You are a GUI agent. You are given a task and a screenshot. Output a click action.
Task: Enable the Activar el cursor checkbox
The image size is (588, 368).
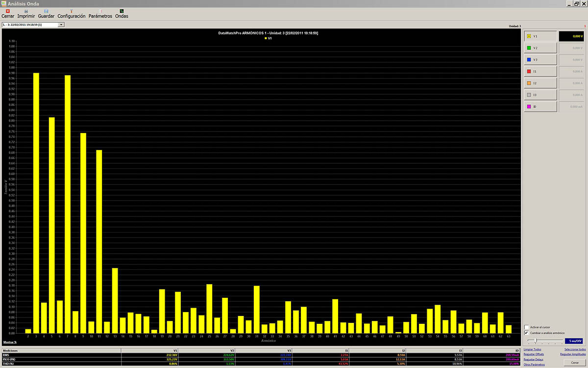click(x=526, y=327)
